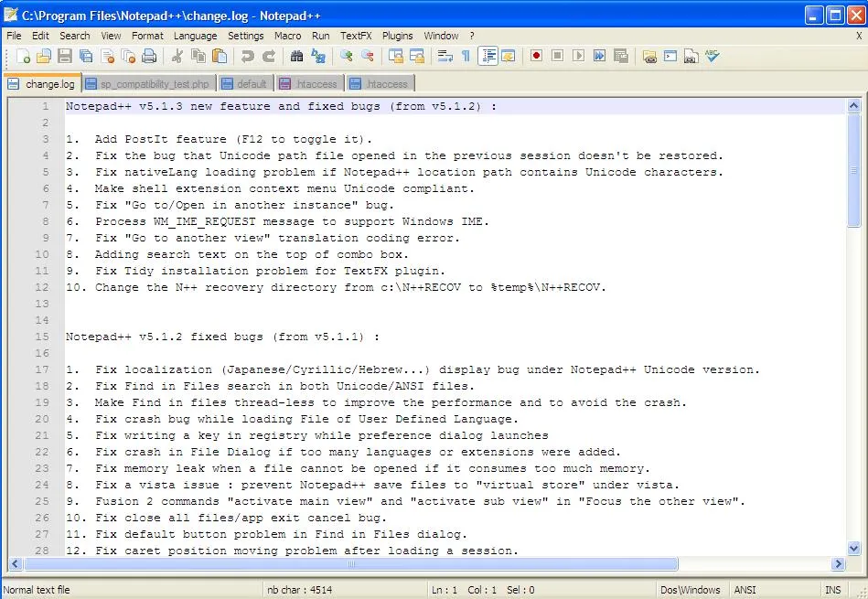Open a file using the folder icon
Image resolution: width=868 pixels, height=599 pixels.
(44, 56)
